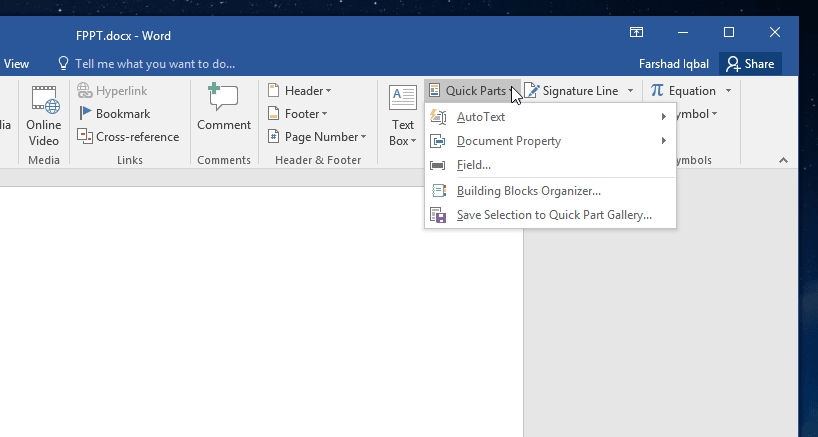
Task: Switch to the View tab
Action: coord(16,64)
